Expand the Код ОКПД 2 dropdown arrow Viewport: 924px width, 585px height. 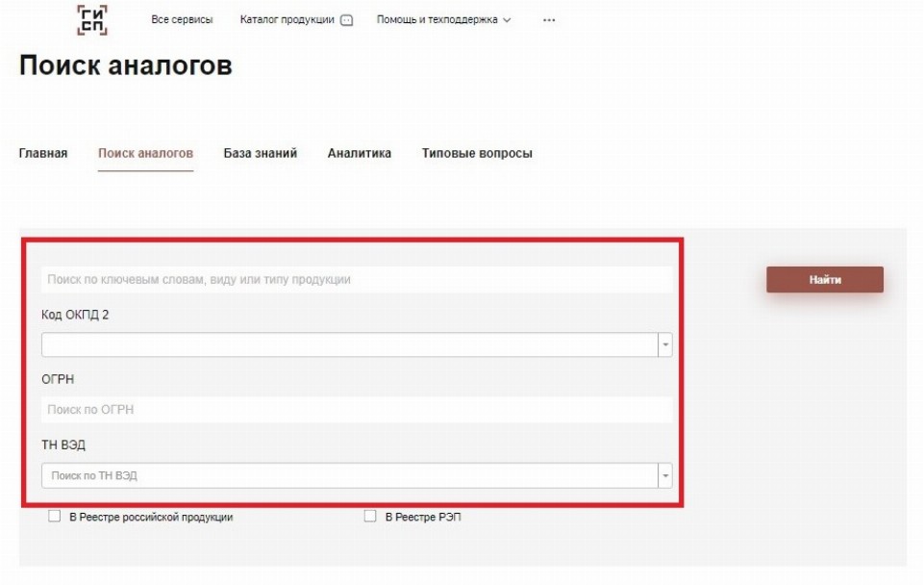click(x=664, y=344)
